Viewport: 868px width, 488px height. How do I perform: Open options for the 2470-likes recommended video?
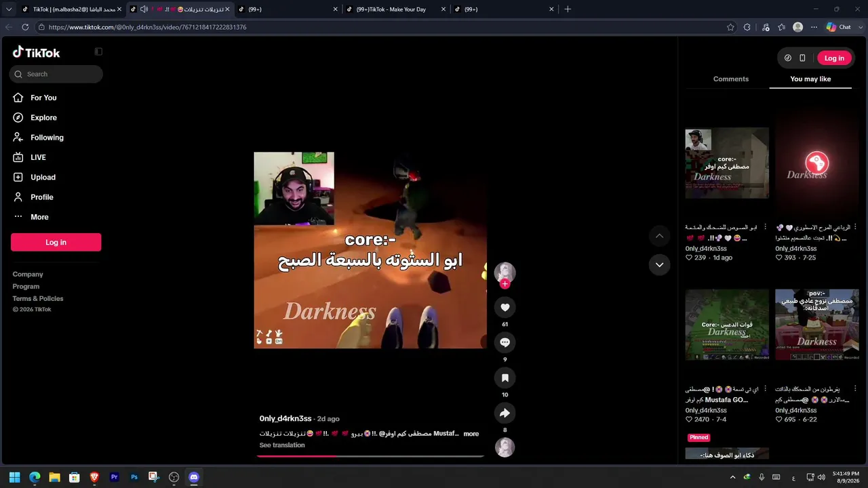coord(766,389)
